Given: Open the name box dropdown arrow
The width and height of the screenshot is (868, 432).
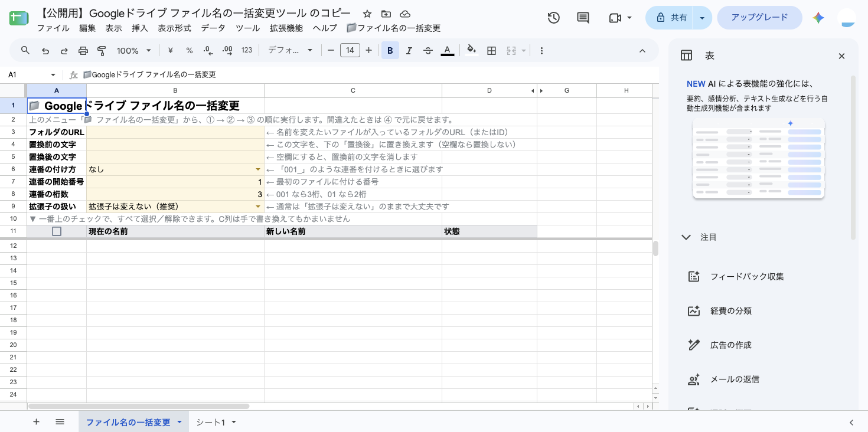Looking at the screenshot, I should point(53,75).
